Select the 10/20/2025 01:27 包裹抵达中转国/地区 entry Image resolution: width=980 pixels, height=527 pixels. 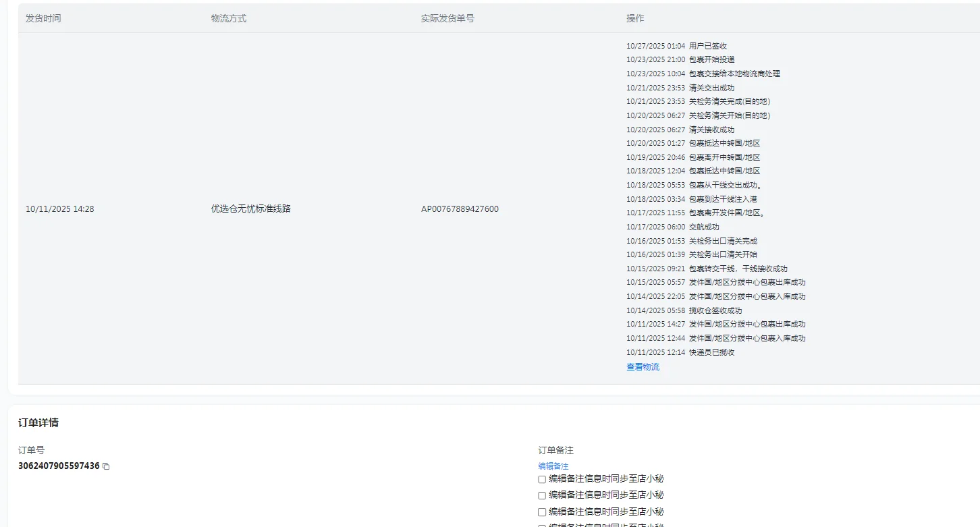(x=693, y=143)
